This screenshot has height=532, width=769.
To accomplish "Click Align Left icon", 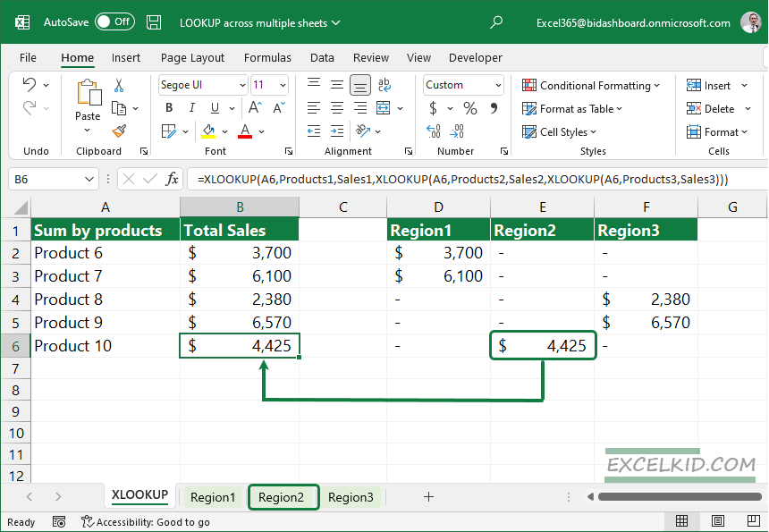I will (314, 108).
